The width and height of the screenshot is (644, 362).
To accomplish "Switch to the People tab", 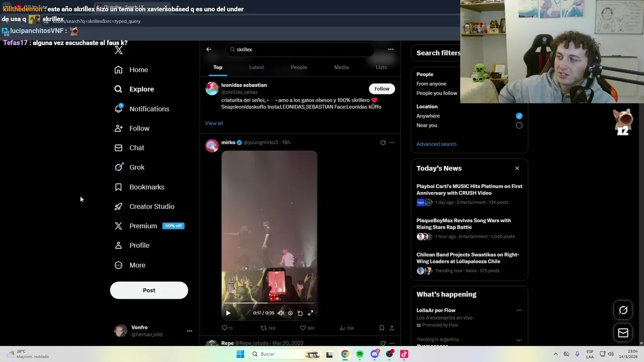I will click(299, 67).
